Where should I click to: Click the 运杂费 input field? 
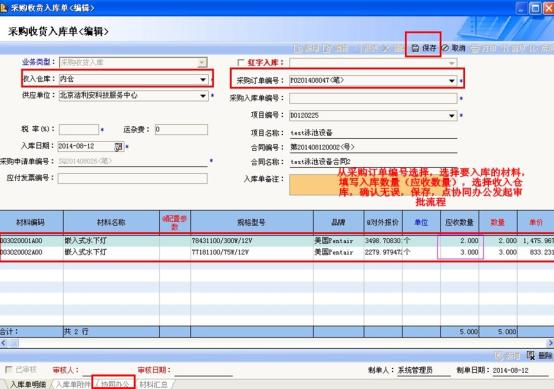(x=181, y=129)
